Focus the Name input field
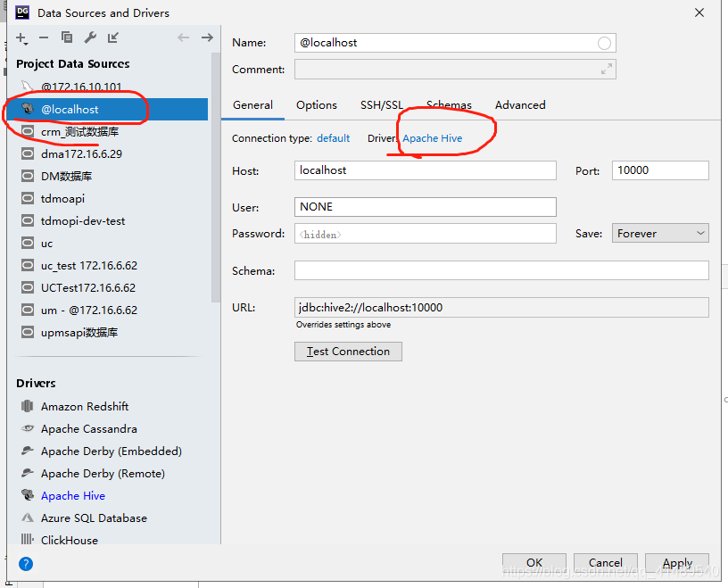 click(455, 43)
